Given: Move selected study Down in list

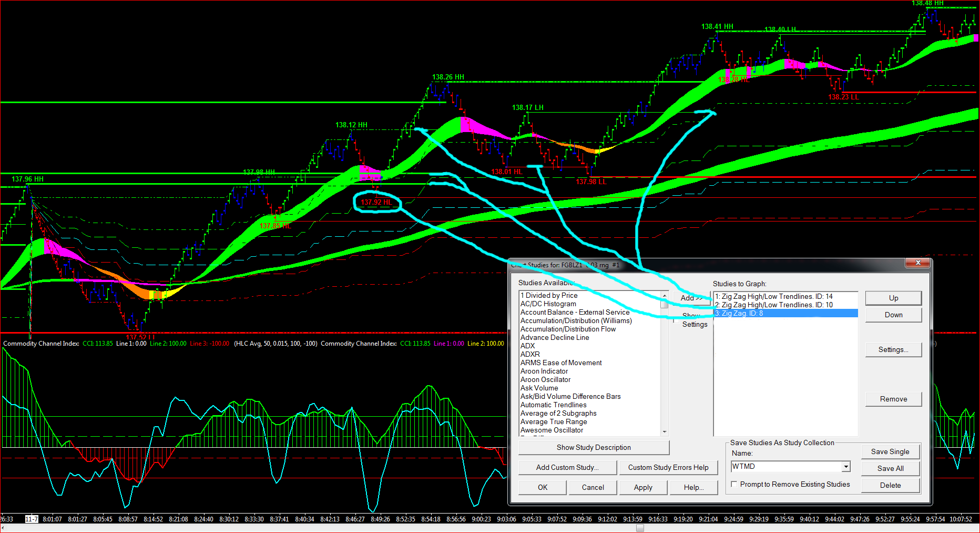Looking at the screenshot, I should (893, 315).
